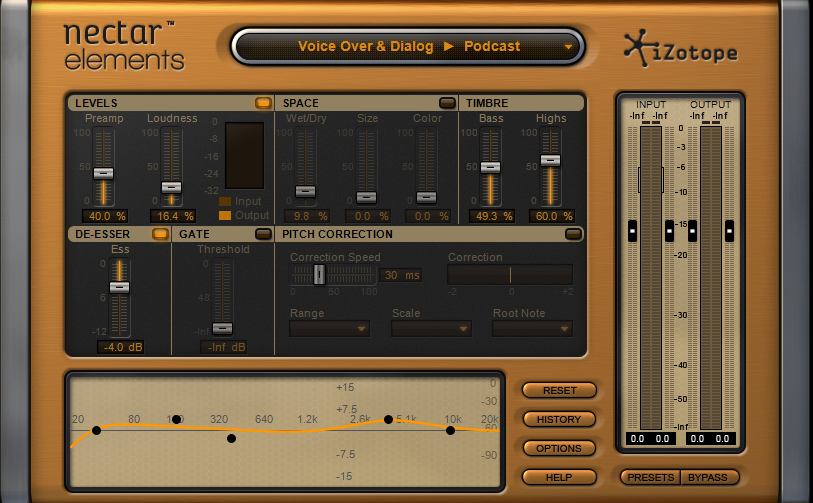Click the Voice Over & Dialog preset name
The height and width of the screenshot is (503, 813).
366,46
